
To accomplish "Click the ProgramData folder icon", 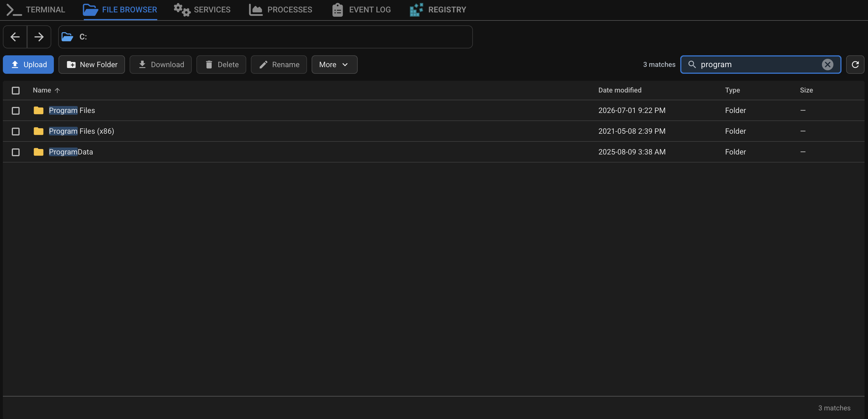I will tap(38, 152).
